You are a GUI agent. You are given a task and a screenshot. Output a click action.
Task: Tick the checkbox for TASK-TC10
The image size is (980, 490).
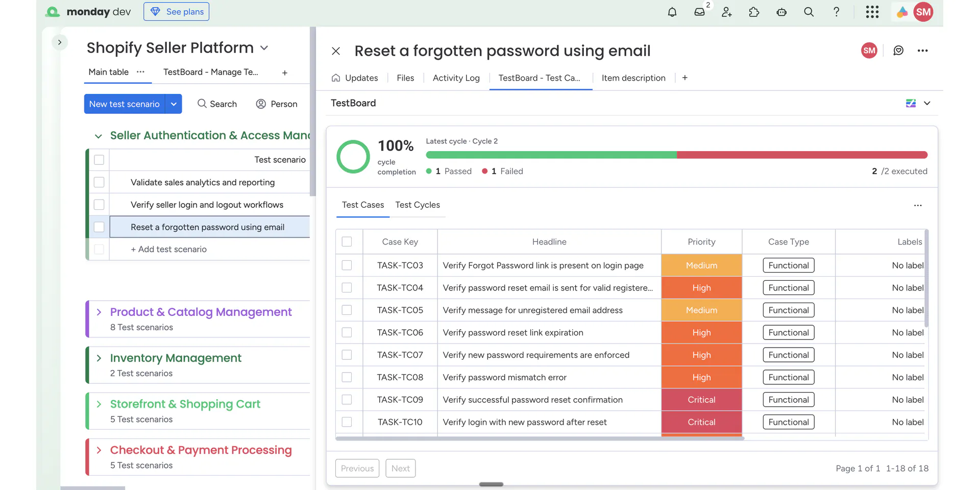coord(347,422)
